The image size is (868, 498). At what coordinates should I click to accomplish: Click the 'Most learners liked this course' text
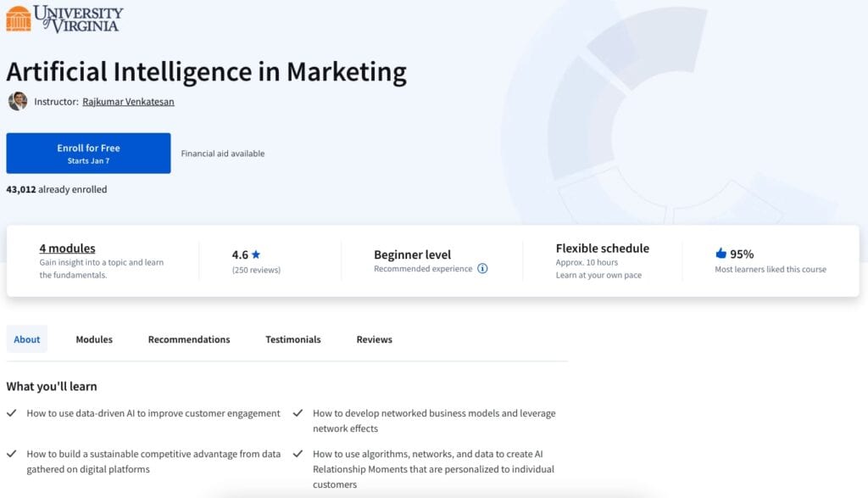(x=771, y=269)
